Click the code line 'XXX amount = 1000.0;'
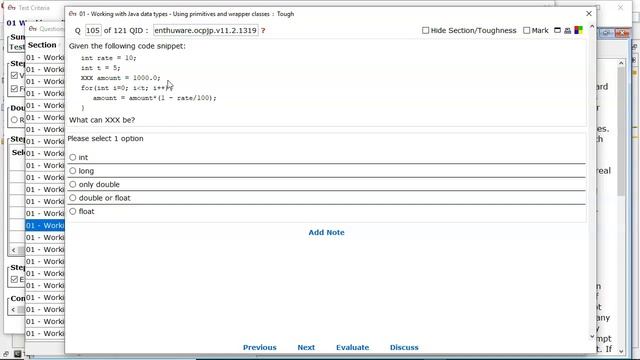The width and height of the screenshot is (640, 360). coord(121,78)
